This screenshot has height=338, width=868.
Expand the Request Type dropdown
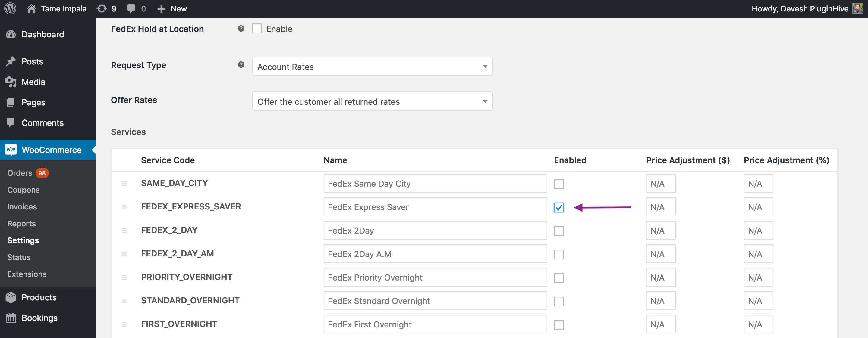pyautogui.click(x=483, y=67)
